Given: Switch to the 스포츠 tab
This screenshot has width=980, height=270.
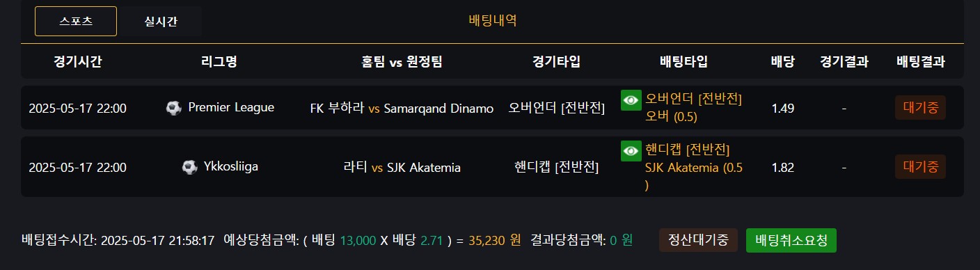Looking at the screenshot, I should point(76,21).
